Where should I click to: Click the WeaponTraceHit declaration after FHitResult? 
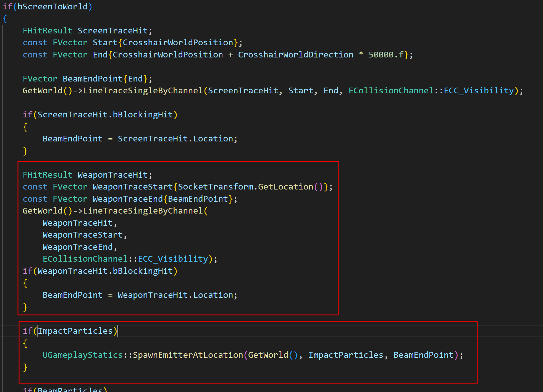point(112,175)
